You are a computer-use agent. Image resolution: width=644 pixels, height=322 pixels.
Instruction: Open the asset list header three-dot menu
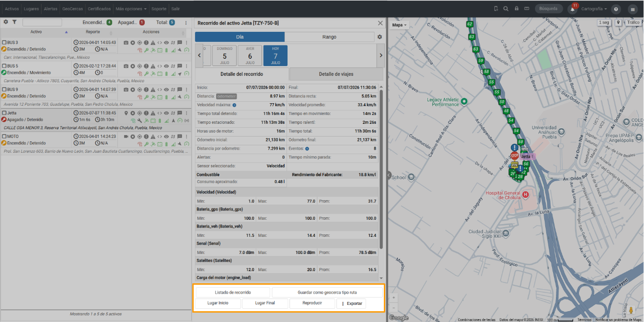click(186, 23)
